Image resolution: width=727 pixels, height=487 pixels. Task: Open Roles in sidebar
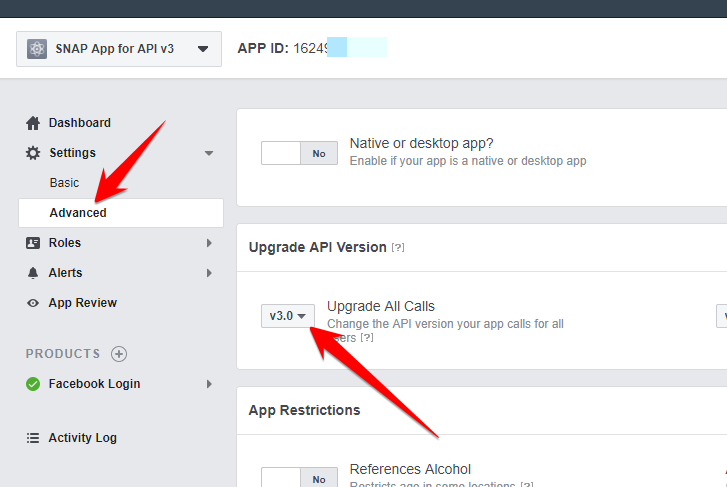click(65, 243)
